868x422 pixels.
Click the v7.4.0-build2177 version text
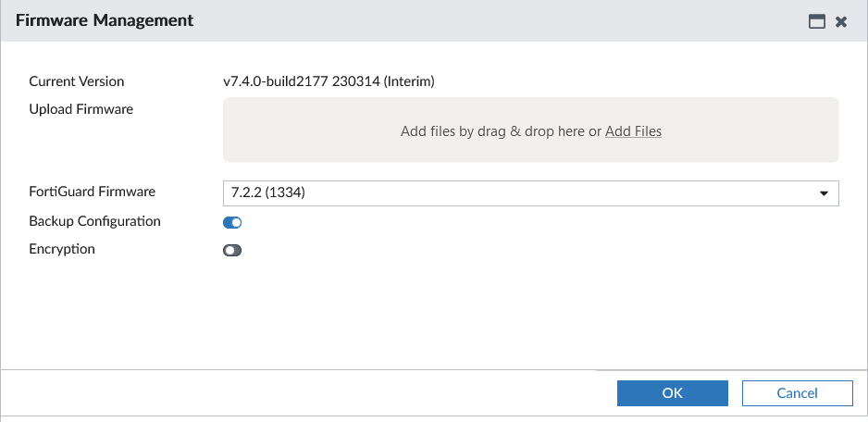329,81
